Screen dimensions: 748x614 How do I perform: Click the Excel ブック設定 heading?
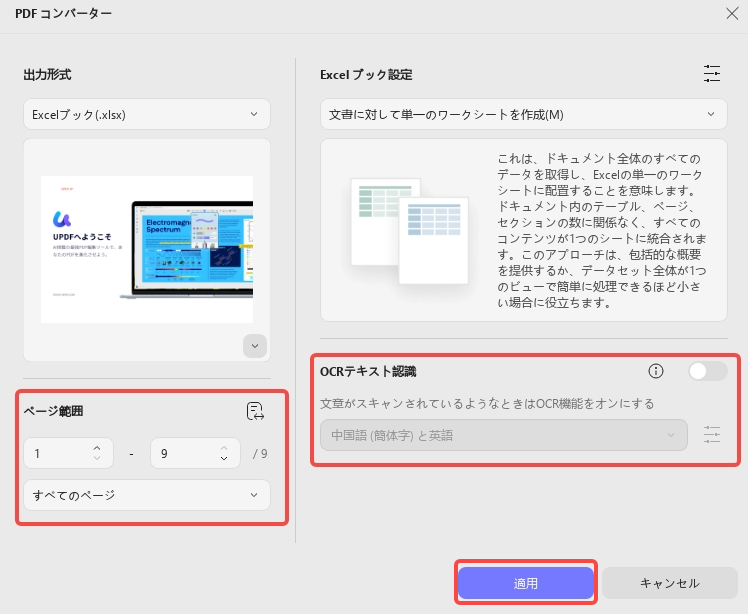[x=366, y=74]
